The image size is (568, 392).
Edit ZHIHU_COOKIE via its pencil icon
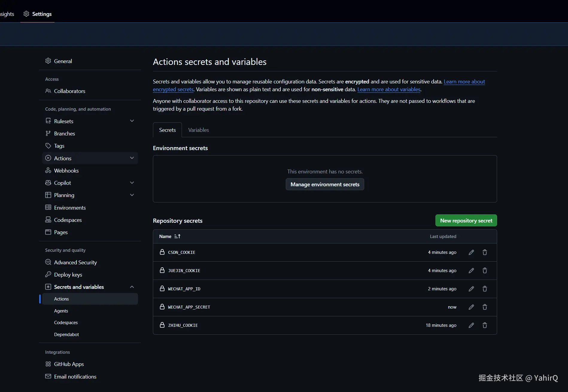pyautogui.click(x=471, y=325)
